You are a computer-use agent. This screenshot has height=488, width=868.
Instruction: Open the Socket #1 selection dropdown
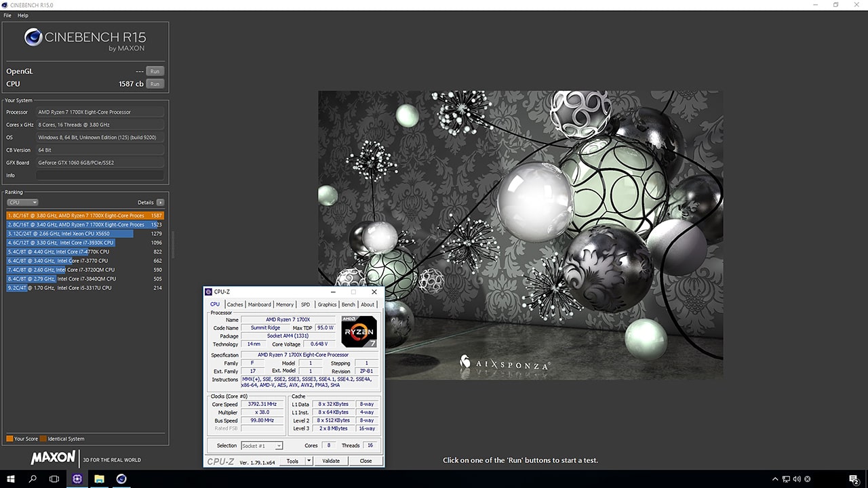[262, 446]
